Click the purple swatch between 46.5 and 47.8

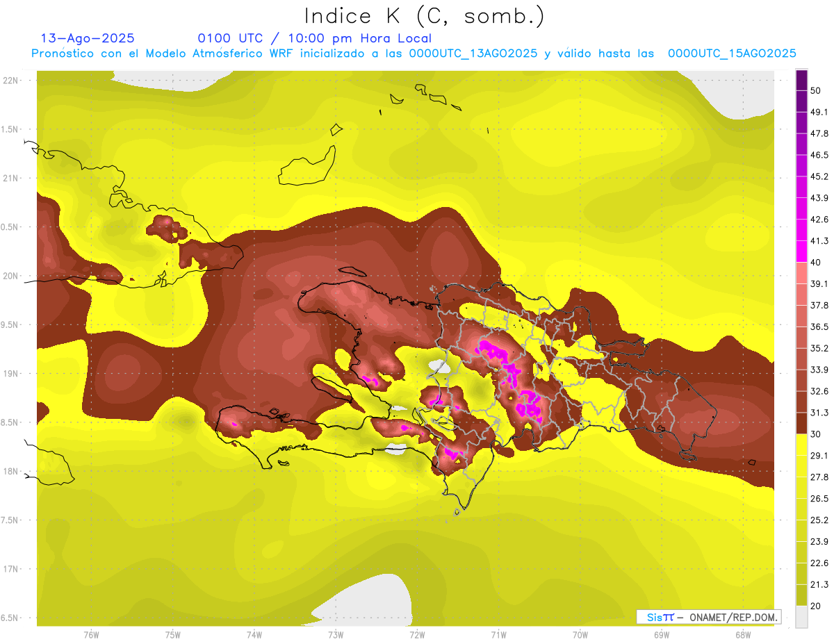coord(801,144)
